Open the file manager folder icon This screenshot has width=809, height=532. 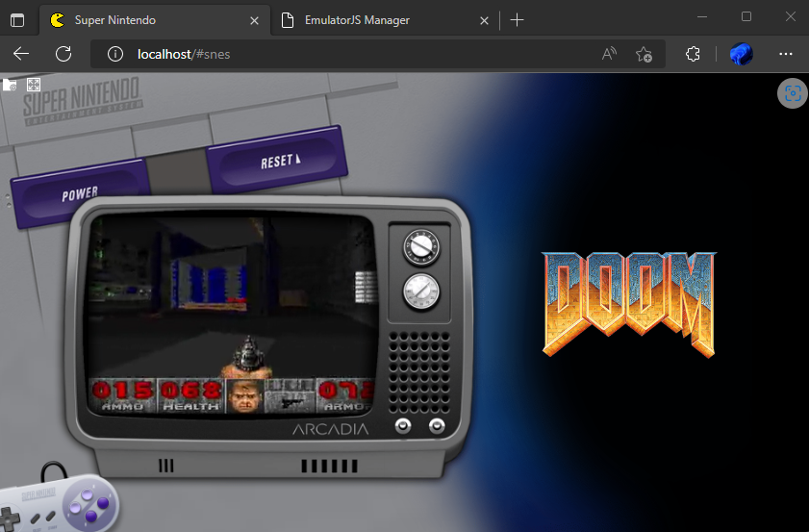click(x=10, y=85)
